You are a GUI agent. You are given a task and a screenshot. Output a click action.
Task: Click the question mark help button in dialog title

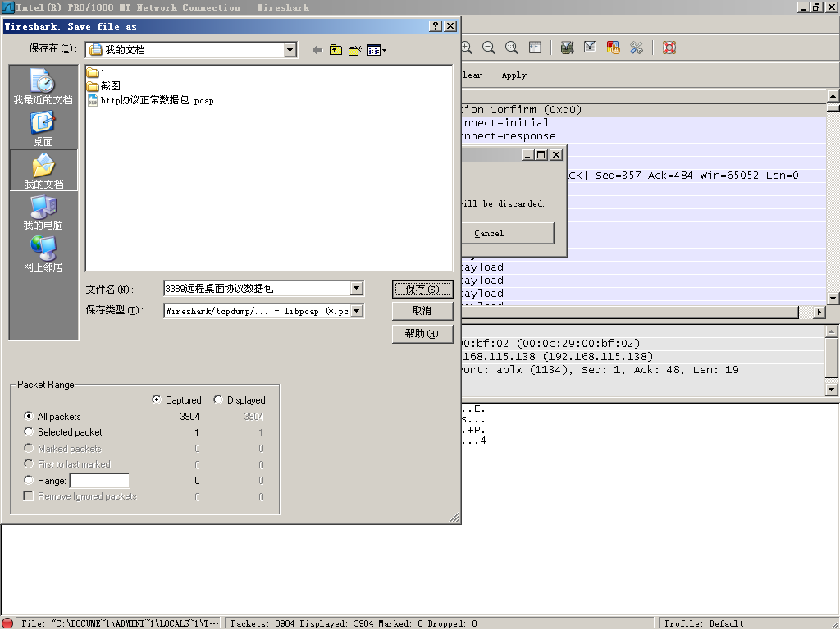[436, 25]
